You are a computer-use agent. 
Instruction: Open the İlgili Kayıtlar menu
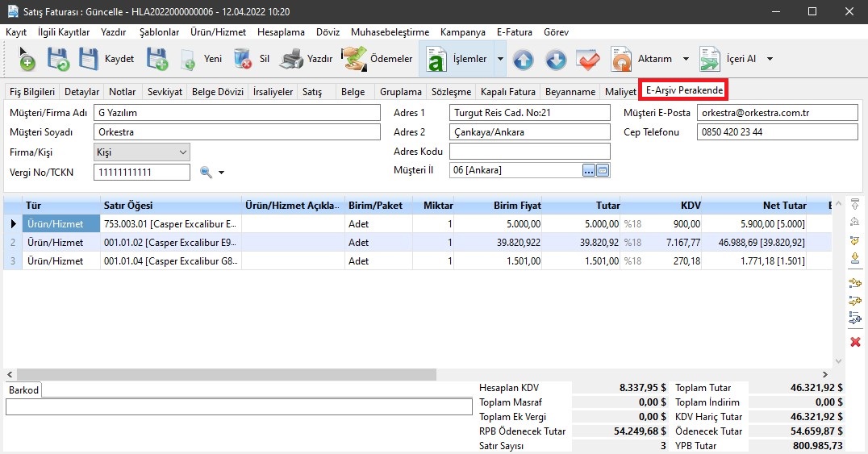pos(64,32)
